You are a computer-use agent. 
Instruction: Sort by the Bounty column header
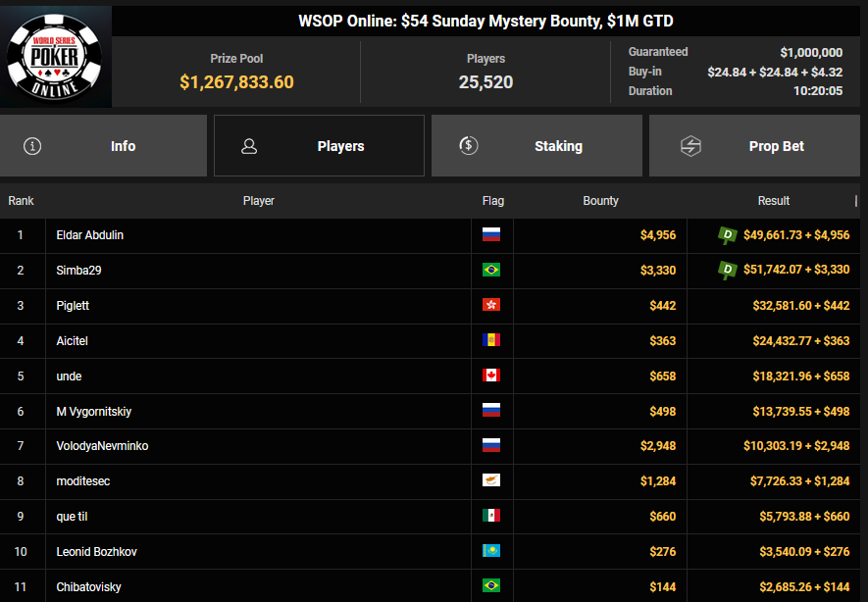(x=600, y=201)
